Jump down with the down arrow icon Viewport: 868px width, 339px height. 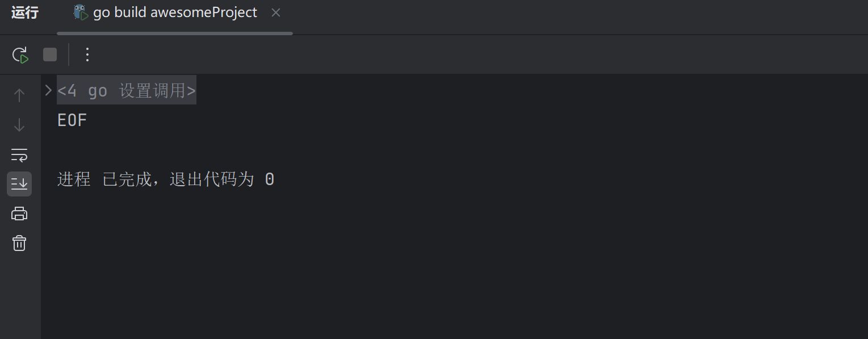point(19,125)
